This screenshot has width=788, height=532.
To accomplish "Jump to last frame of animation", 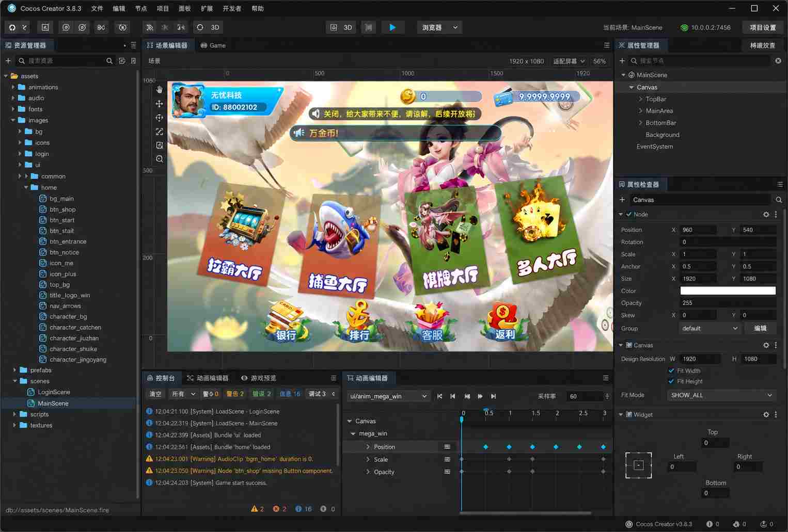I will [x=493, y=396].
